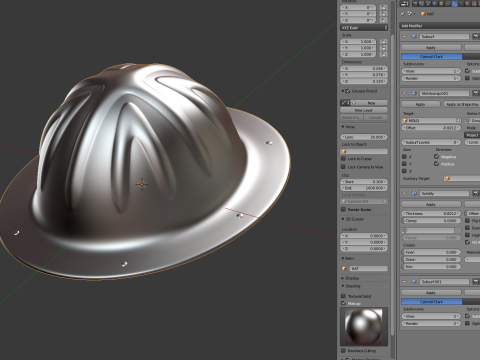The width and height of the screenshot is (480, 360).
Task: Click the Auxiliary Target object field
Action: pos(462,179)
